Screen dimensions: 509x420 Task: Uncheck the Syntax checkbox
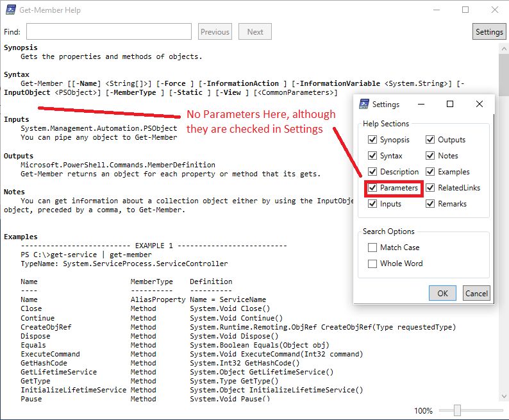point(372,155)
